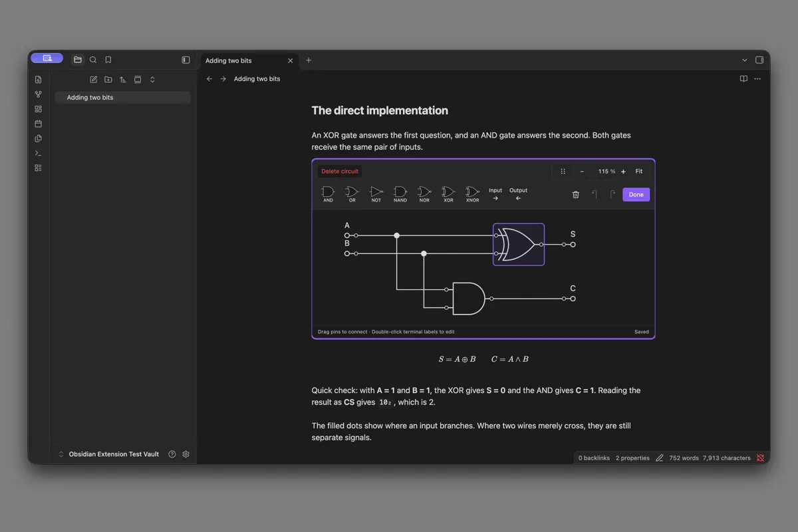
Task: Create a new note
Action: 94,80
